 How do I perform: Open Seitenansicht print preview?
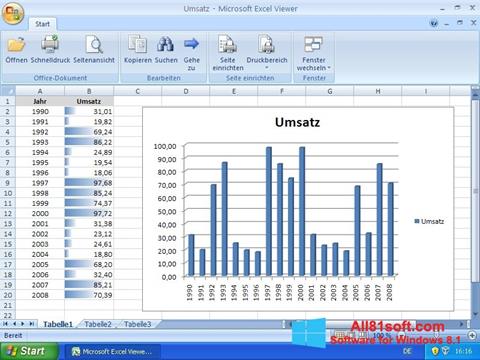94,50
